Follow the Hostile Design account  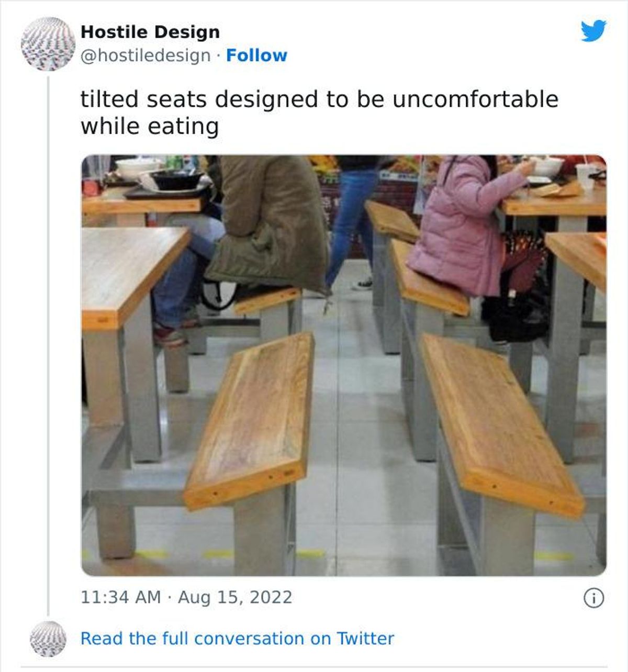point(256,55)
